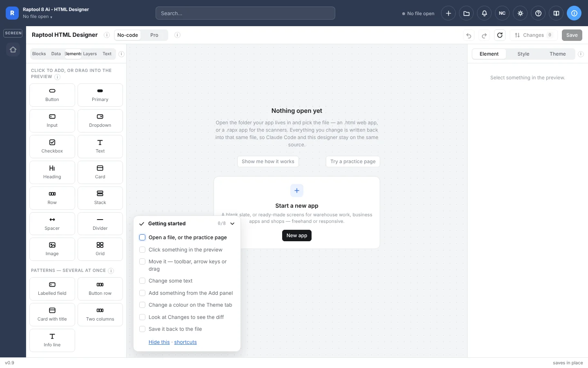Screen dimensions: 588x368
Task: Toggle the light/dark theme sun icon
Action: (520, 13)
